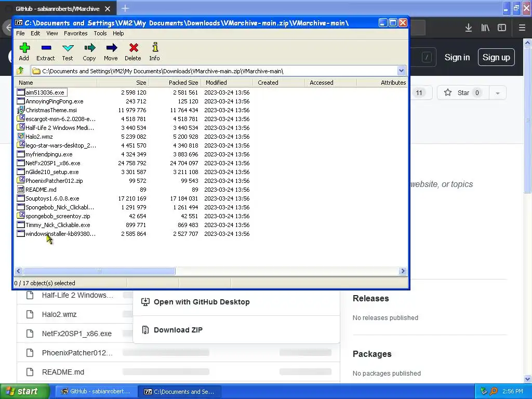Open the File menu
Screen dimensions: 532x399
click(20, 33)
